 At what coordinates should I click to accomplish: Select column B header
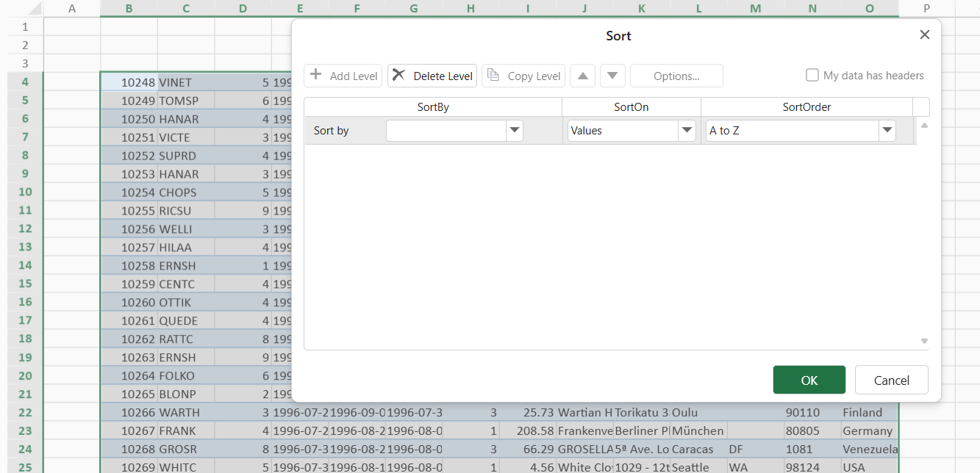coord(129,8)
